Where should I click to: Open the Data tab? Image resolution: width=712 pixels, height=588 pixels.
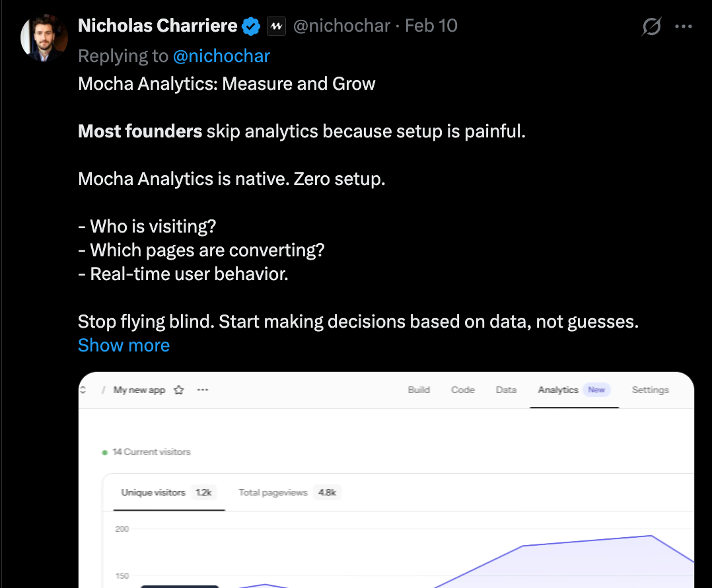coord(506,390)
